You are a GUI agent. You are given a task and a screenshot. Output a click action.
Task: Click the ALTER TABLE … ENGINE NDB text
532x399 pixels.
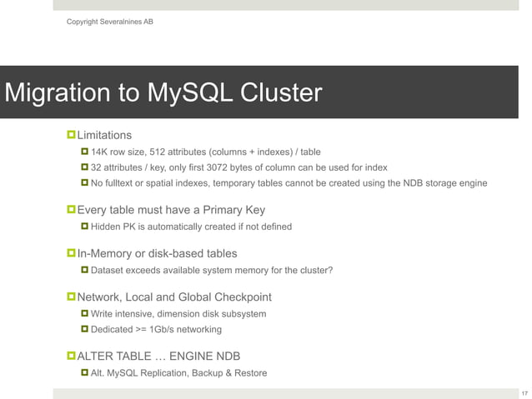point(158,356)
